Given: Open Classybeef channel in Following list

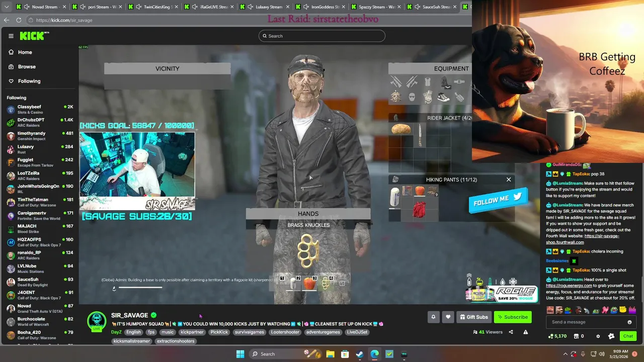Looking at the screenshot, I should coord(39,109).
